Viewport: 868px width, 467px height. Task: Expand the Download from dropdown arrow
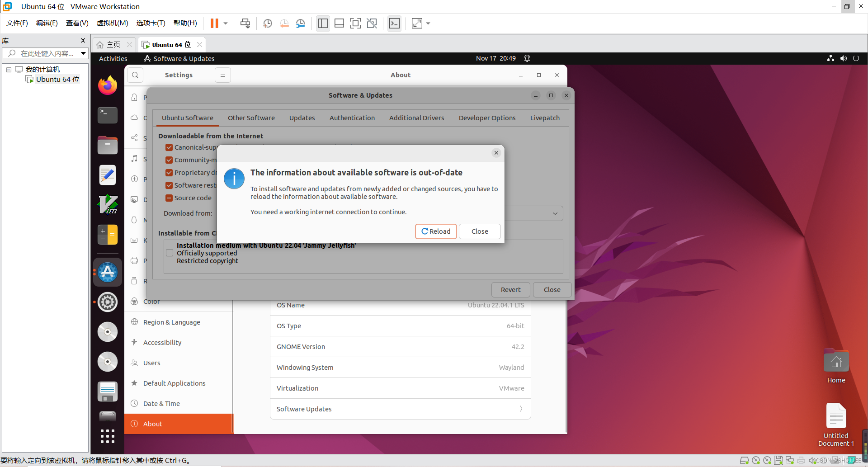[x=555, y=213]
